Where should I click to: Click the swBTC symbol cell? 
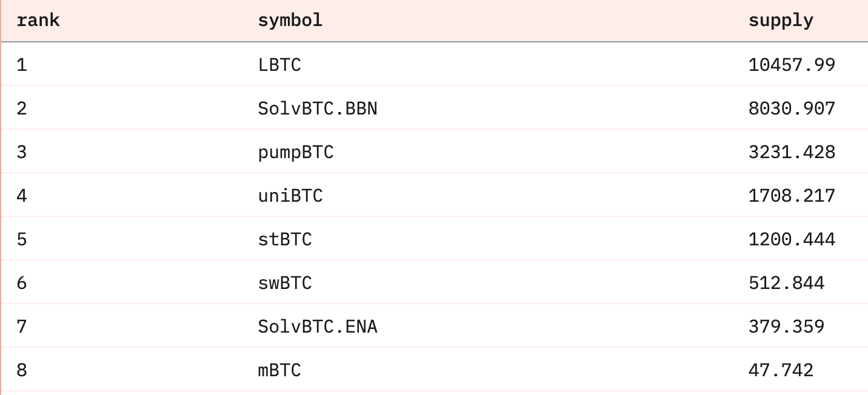tap(285, 283)
